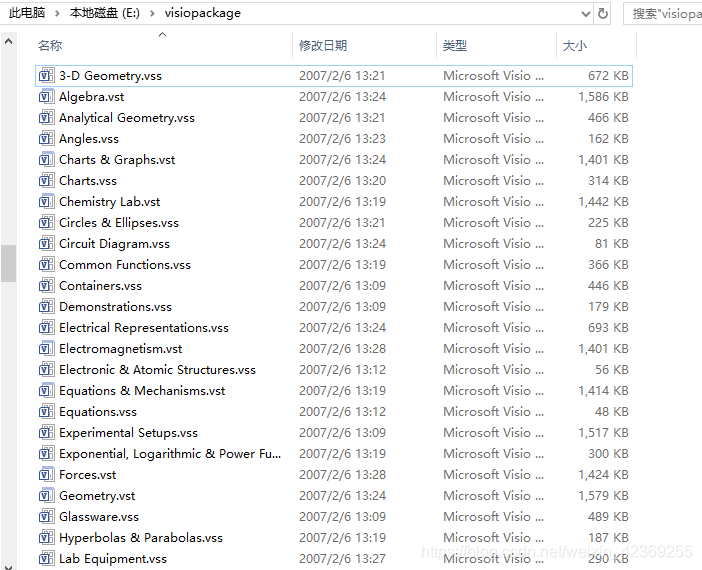Click the Equations.vss file icon

46,412
